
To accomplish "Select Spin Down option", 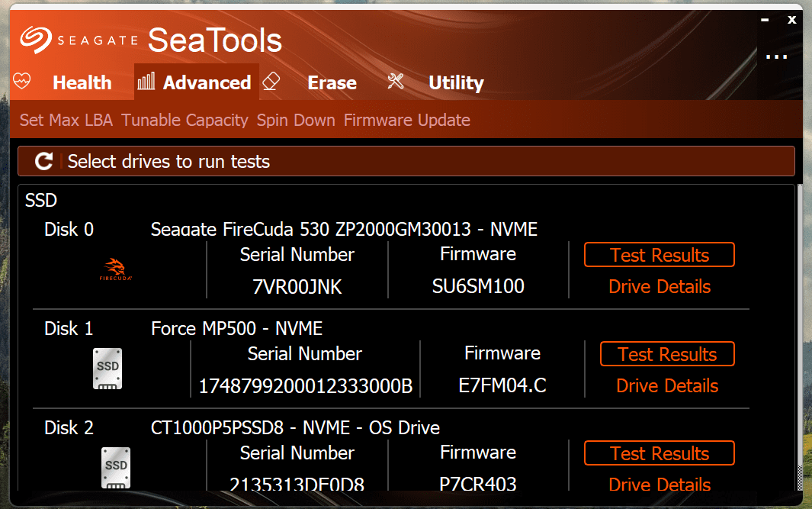I will pyautogui.click(x=296, y=121).
